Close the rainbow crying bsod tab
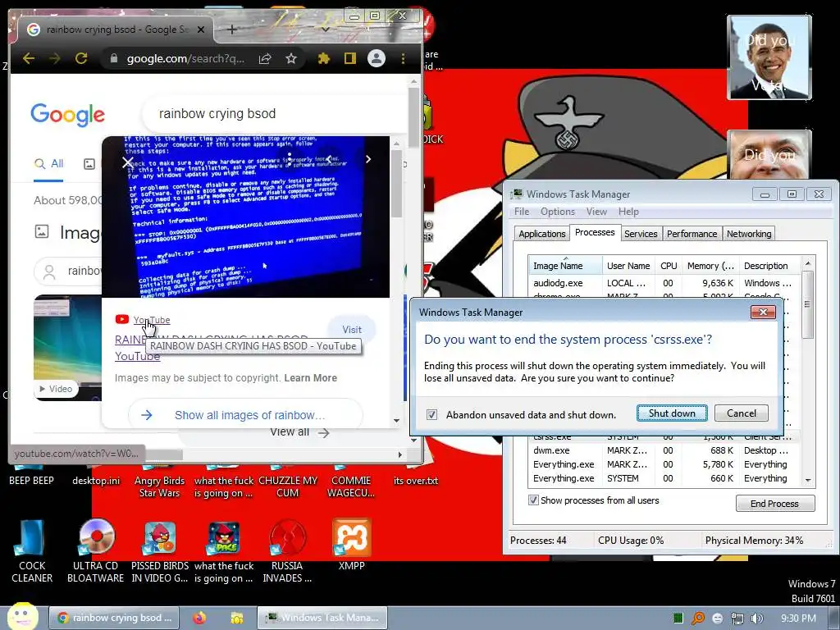This screenshot has height=630, width=840. pyautogui.click(x=201, y=30)
